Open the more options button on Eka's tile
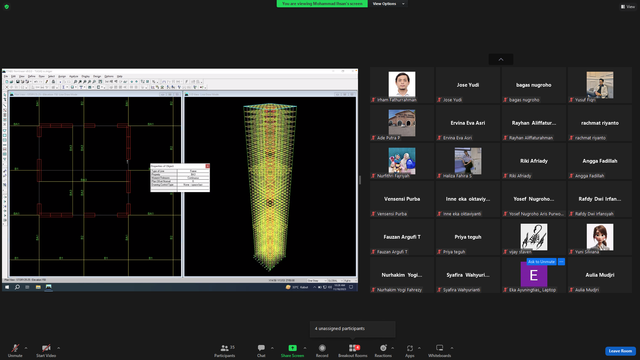Viewport: 640px width, 360px height. pyautogui.click(x=561, y=262)
